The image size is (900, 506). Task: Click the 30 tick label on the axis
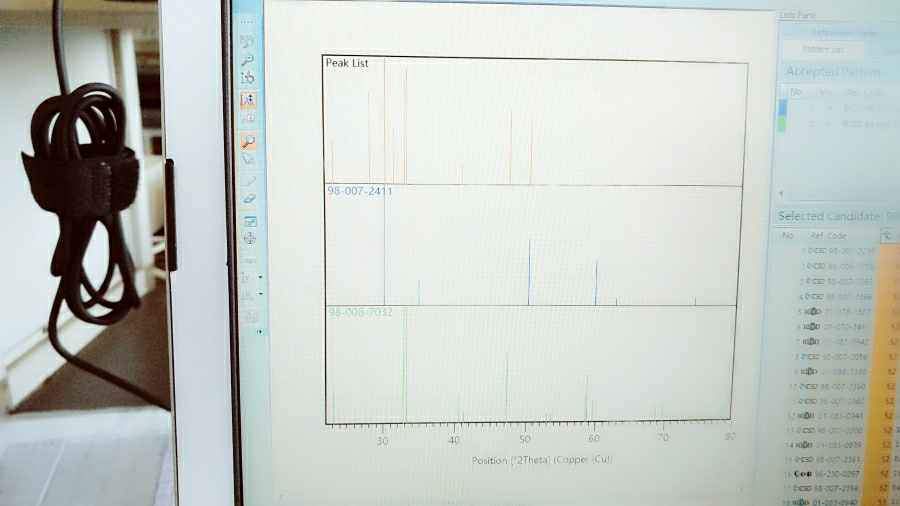coord(382,441)
